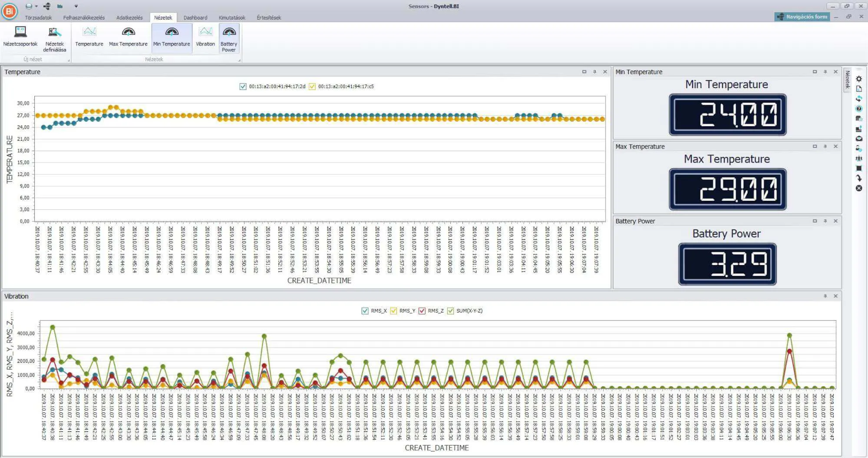Click the Navigációs form button
This screenshot has height=458, width=868.
pyautogui.click(x=802, y=17)
